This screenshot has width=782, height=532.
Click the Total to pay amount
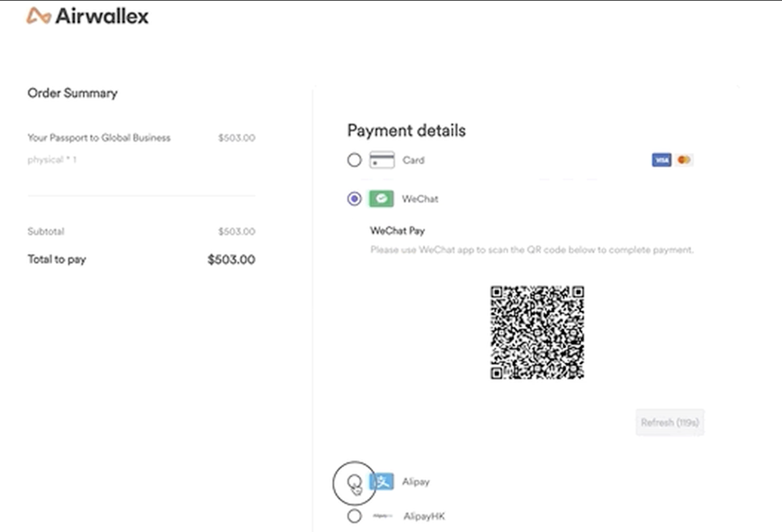coord(231,260)
